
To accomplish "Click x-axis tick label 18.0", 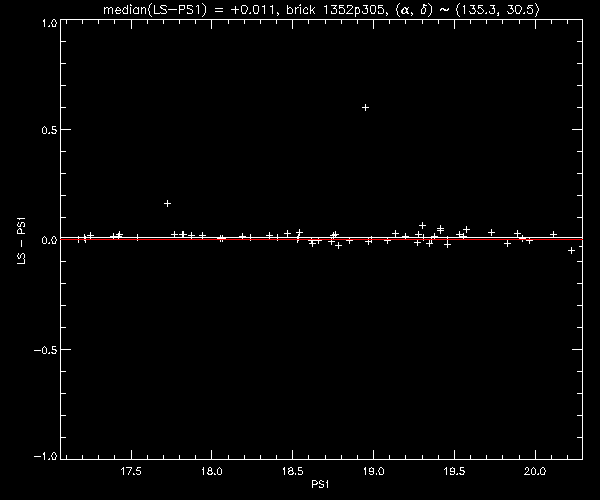I will 212,471.
